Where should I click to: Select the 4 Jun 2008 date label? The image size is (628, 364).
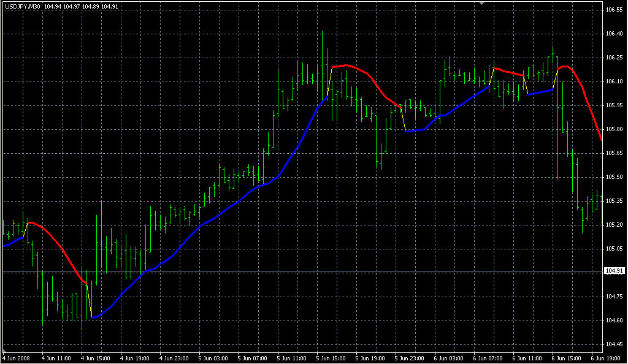pos(17,358)
